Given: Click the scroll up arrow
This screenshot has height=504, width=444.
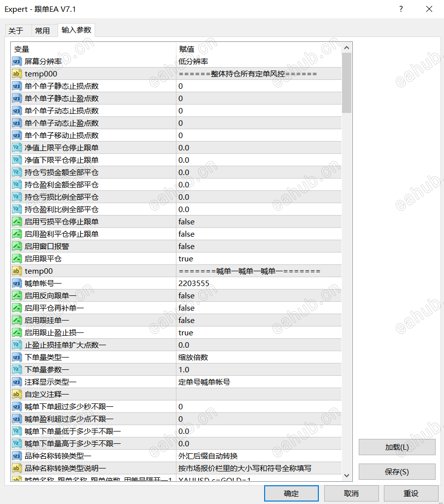Looking at the screenshot, I should [x=346, y=48].
